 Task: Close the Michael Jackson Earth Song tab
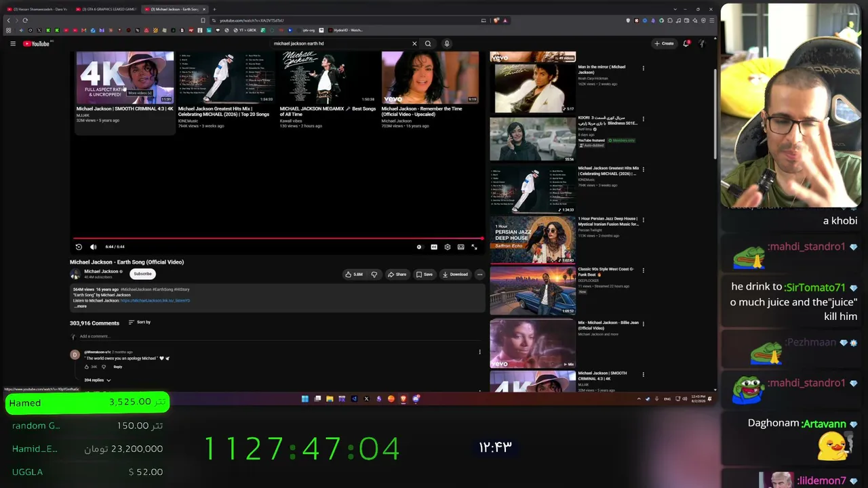pos(204,9)
